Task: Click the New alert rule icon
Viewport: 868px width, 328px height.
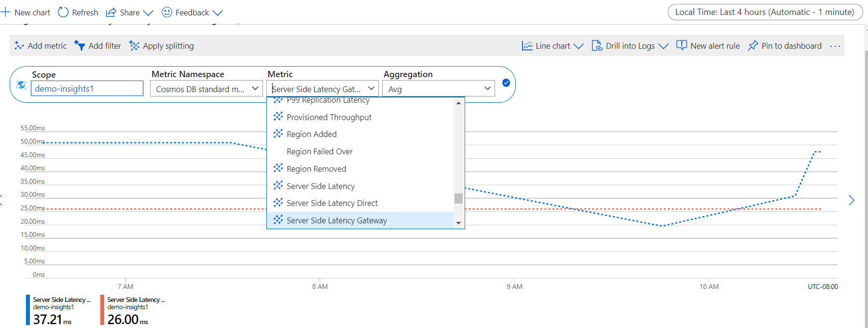Action: (x=681, y=45)
